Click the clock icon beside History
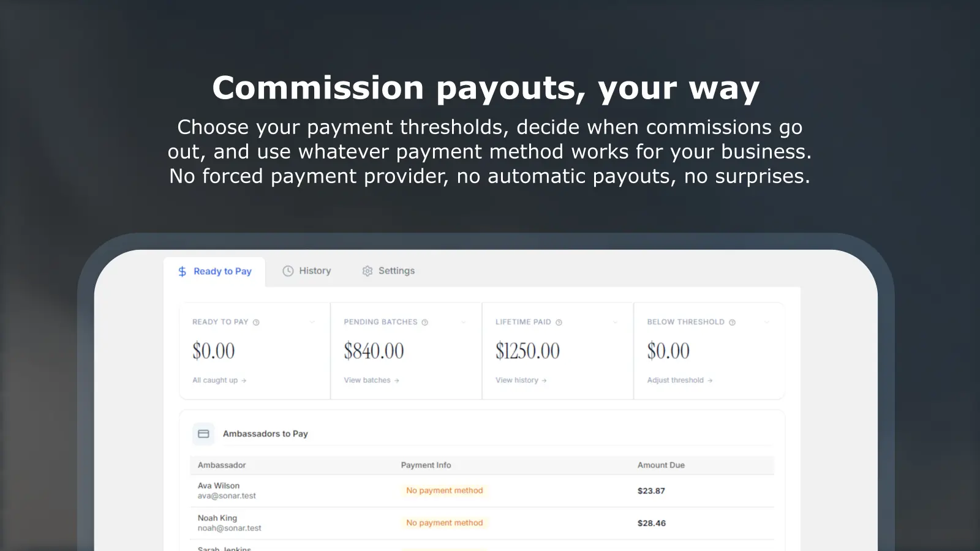The width and height of the screenshot is (980, 551). (288, 271)
